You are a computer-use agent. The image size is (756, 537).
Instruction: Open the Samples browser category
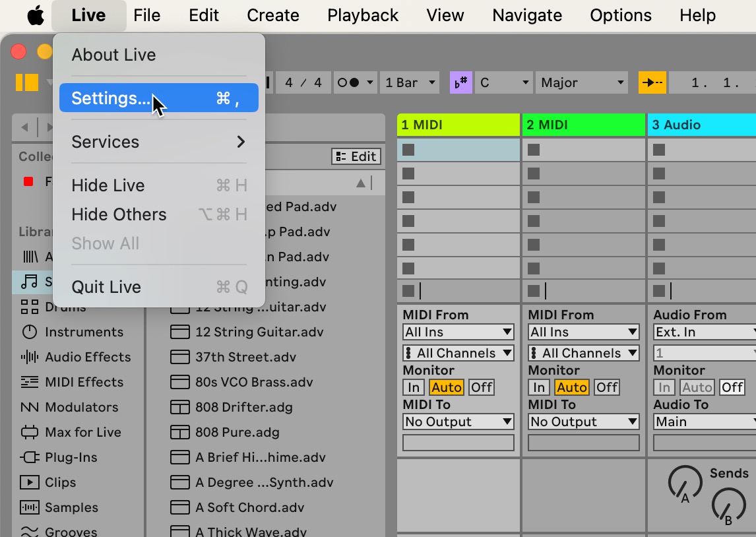pos(71,507)
